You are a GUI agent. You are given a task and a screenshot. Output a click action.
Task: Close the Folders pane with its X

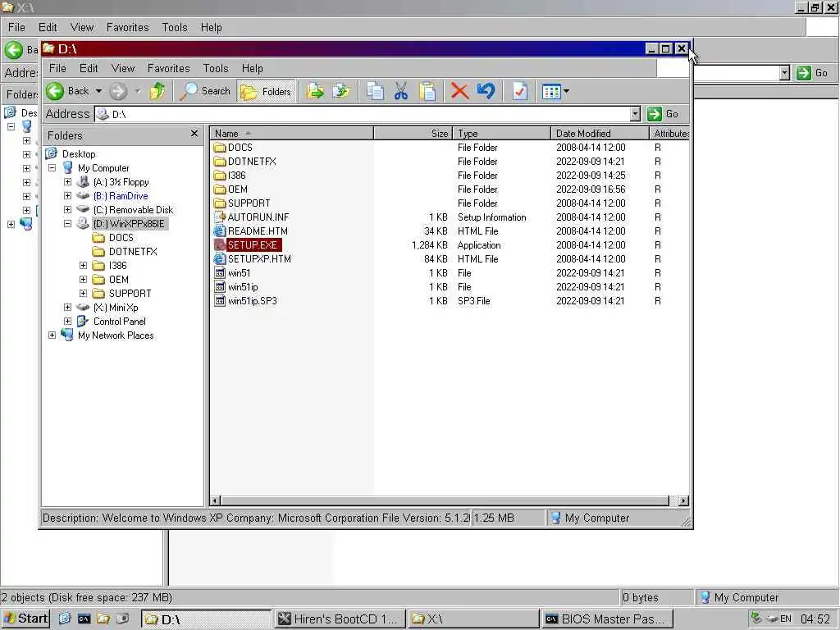pos(194,134)
